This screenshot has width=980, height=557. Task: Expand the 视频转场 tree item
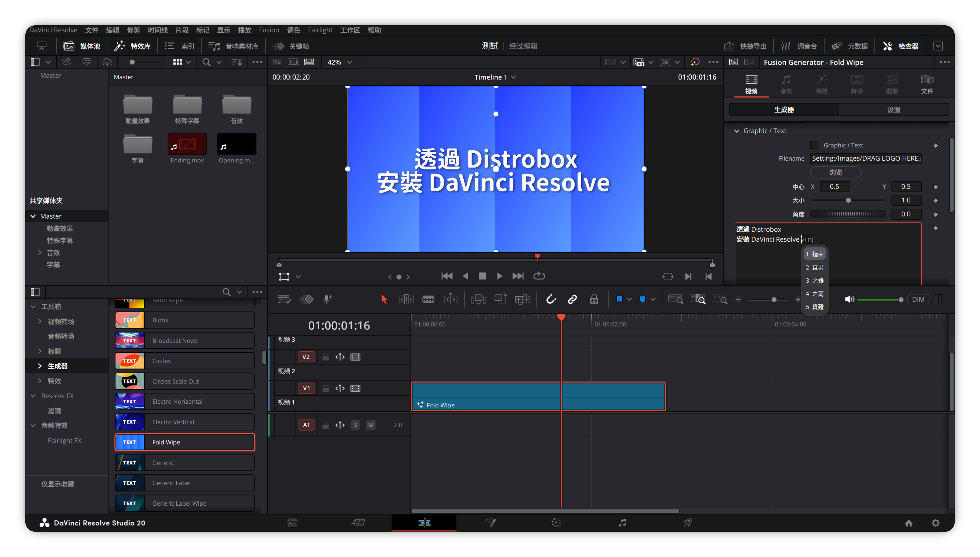pyautogui.click(x=40, y=321)
